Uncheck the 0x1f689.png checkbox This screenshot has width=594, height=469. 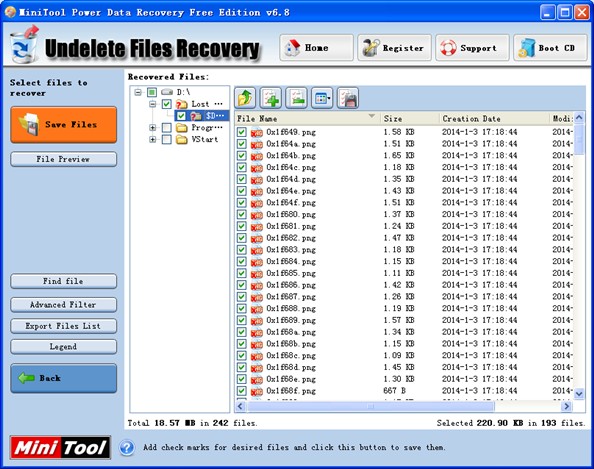(242, 320)
